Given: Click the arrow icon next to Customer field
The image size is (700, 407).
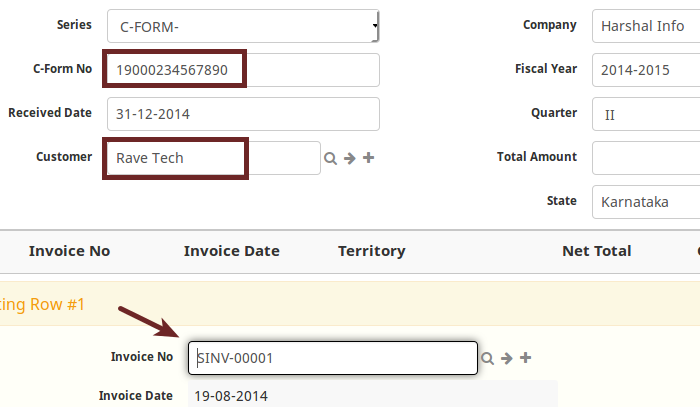Looking at the screenshot, I should [349, 158].
